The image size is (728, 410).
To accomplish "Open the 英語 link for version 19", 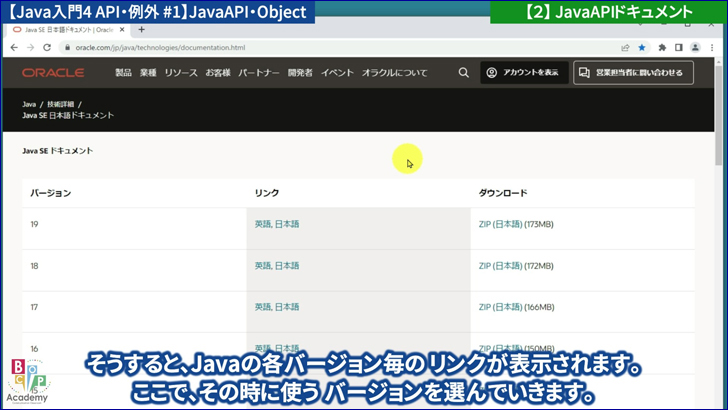I will point(263,224).
